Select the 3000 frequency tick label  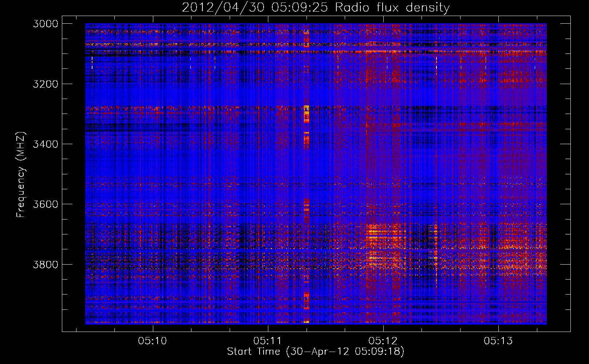point(46,24)
